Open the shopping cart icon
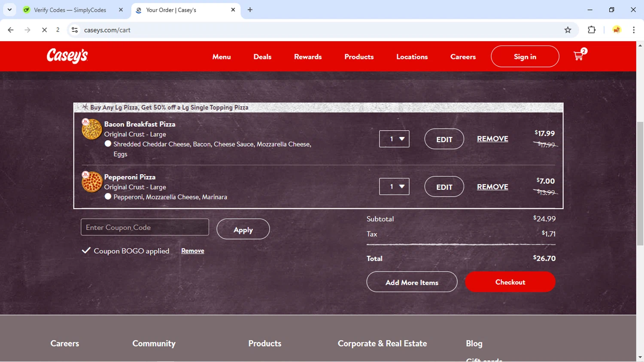Image resolution: width=644 pixels, height=362 pixels. [x=578, y=56]
